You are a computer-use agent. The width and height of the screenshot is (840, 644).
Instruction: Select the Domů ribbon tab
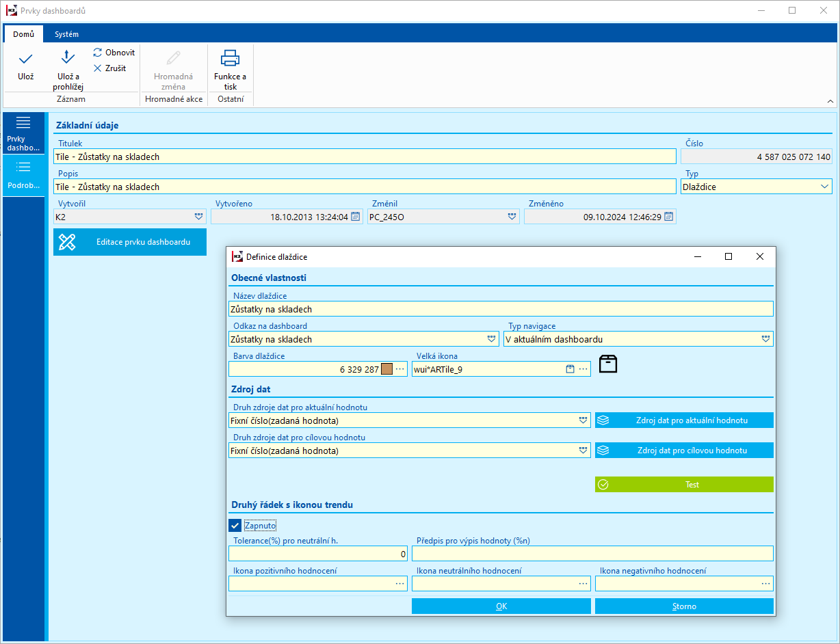pos(23,34)
